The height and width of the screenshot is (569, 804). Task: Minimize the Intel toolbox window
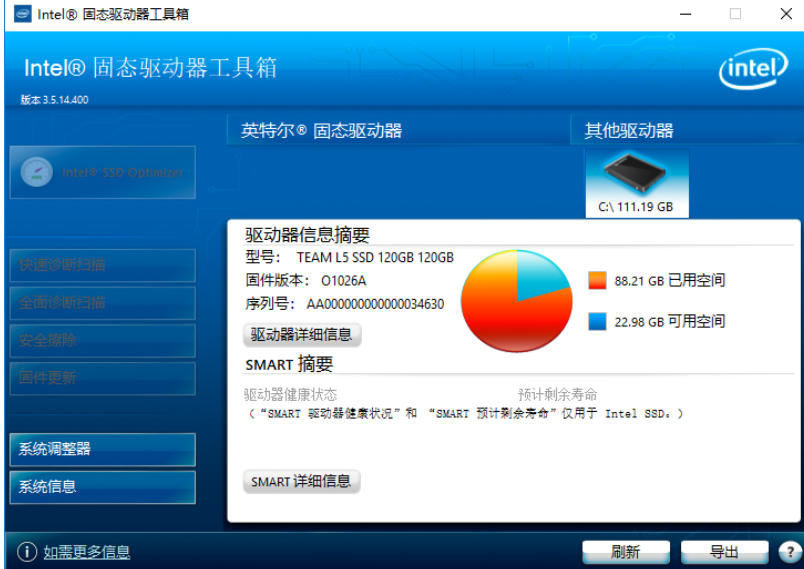click(x=686, y=14)
